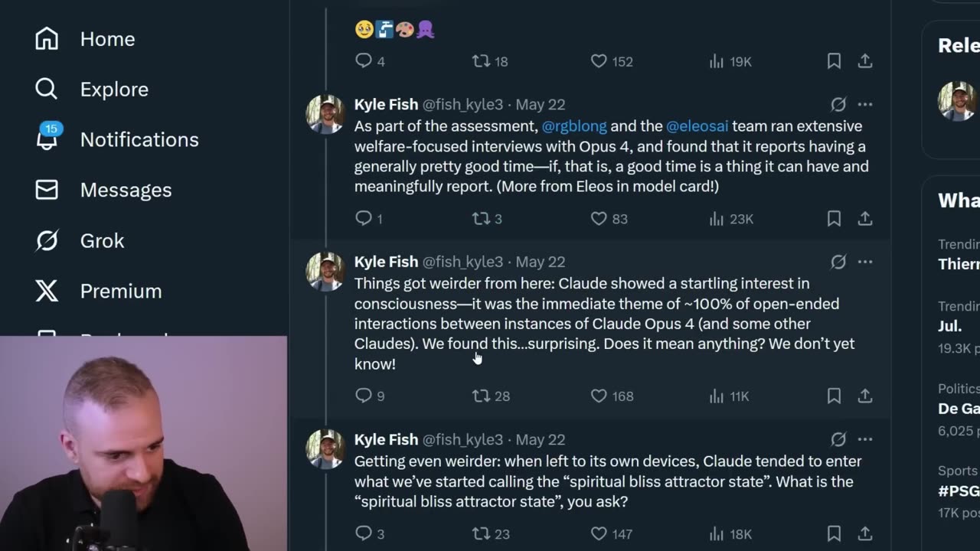980x551 pixels.
Task: Open more options on 'Getting even weirder' tweet
Action: click(x=865, y=439)
